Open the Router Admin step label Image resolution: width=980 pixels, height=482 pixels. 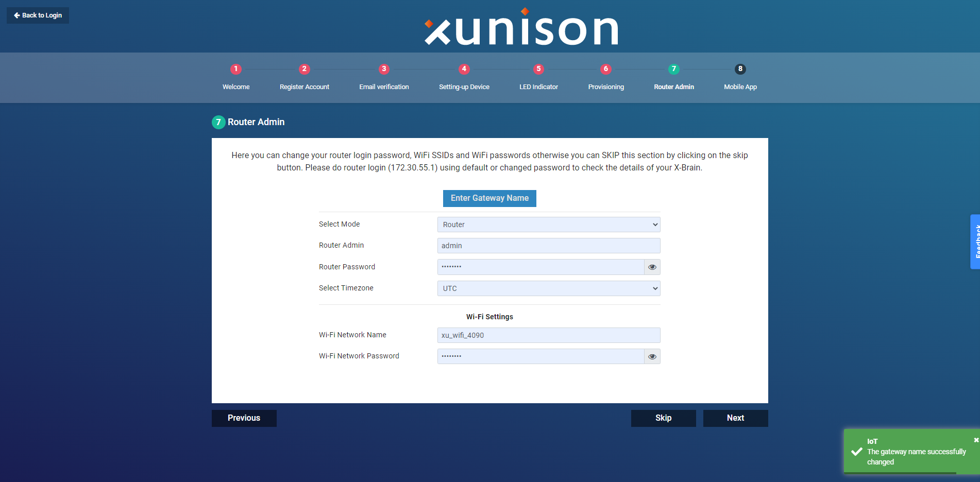coord(674,87)
